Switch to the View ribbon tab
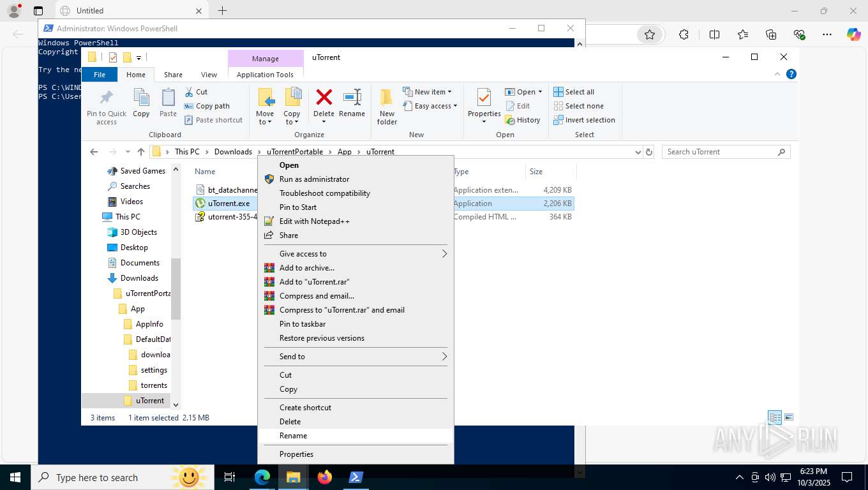Screen dimensions: 868x490 [209, 75]
